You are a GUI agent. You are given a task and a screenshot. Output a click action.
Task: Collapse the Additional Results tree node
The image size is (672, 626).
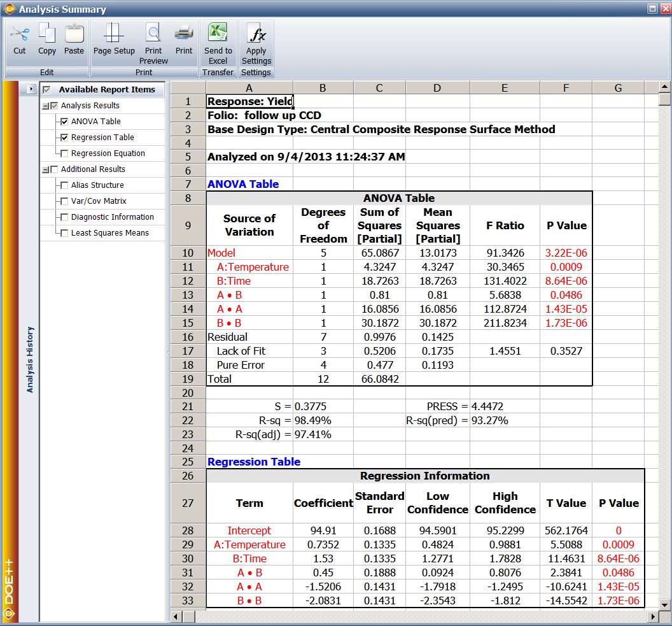(45, 170)
